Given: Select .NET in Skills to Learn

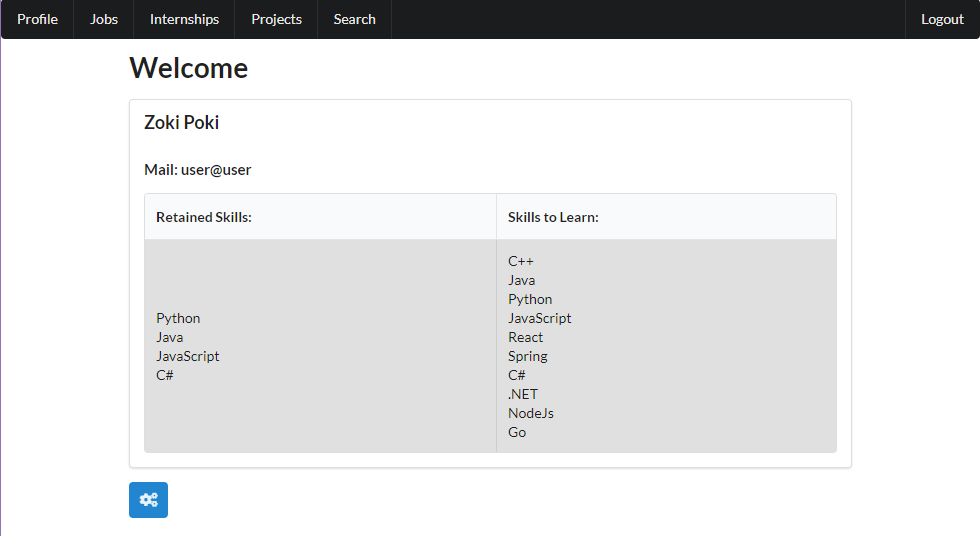Looking at the screenshot, I should (522, 394).
